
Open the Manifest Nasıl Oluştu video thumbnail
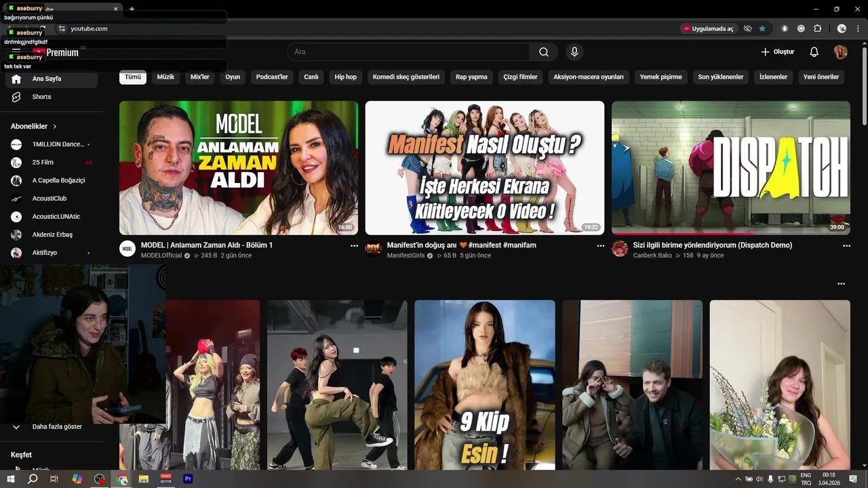[485, 168]
